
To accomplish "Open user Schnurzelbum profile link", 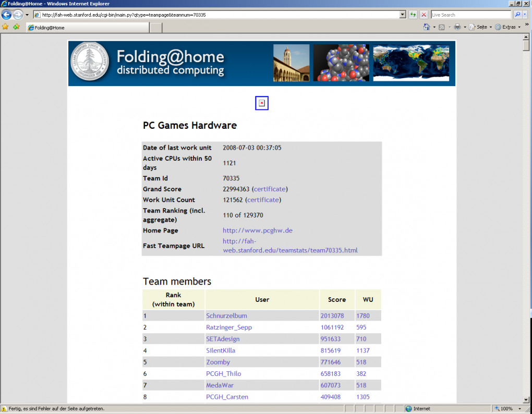I will click(x=226, y=315).
